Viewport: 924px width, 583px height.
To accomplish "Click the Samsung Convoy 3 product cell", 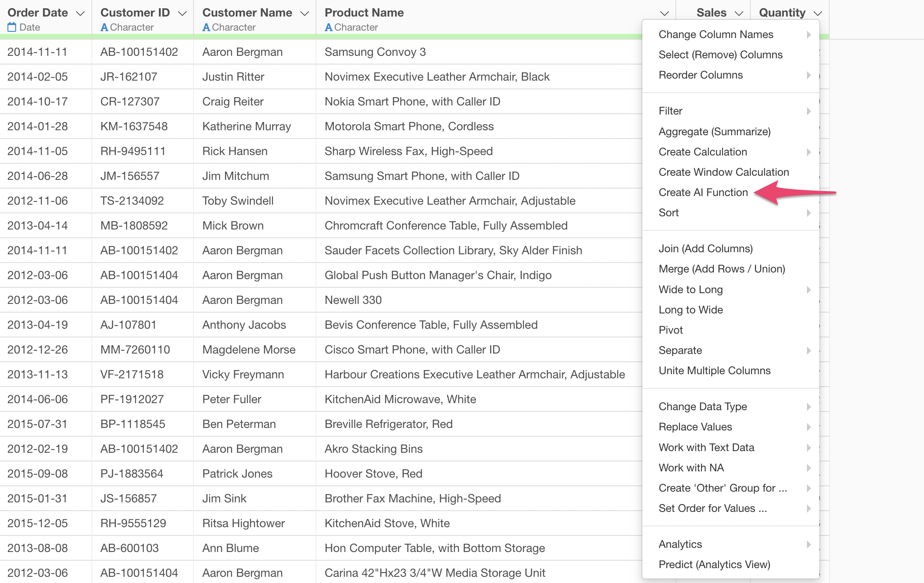I will [375, 52].
